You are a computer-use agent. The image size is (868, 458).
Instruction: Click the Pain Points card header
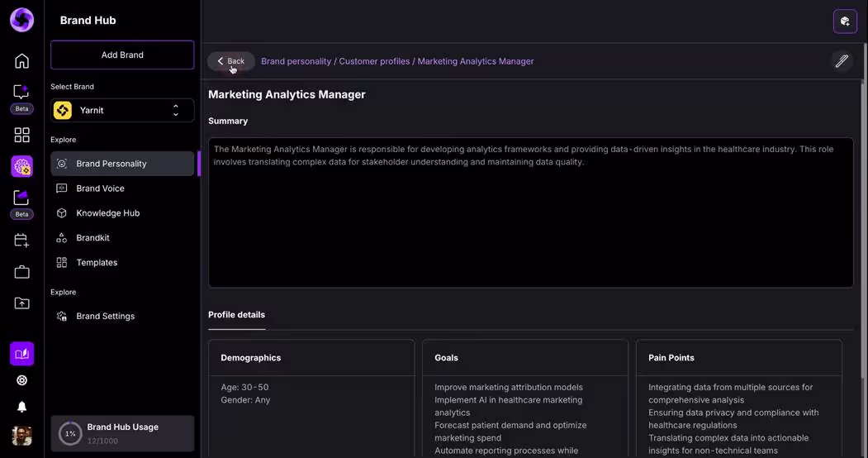tap(739, 358)
